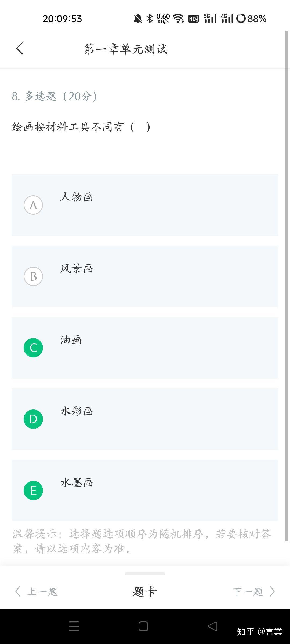Tap the muted bell status icon
The image size is (290, 644).
(138, 19)
